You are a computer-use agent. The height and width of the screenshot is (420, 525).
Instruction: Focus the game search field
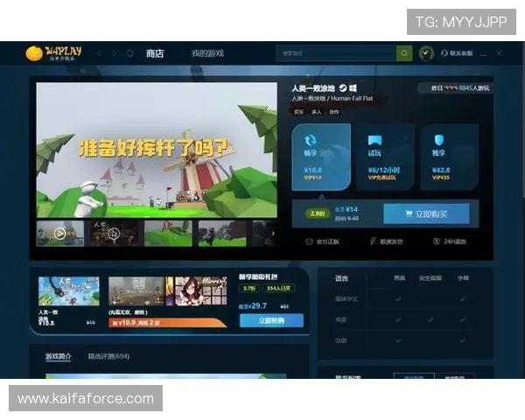coord(336,53)
